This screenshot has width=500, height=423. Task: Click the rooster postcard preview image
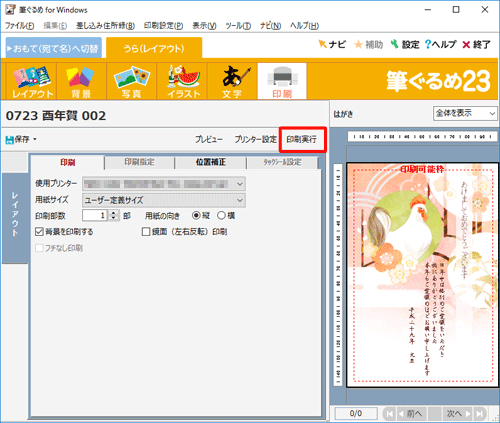click(x=422, y=275)
